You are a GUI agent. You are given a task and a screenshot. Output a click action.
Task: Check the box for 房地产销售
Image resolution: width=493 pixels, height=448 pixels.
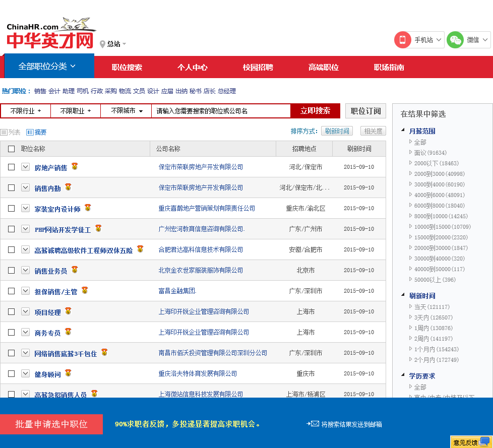(x=11, y=167)
